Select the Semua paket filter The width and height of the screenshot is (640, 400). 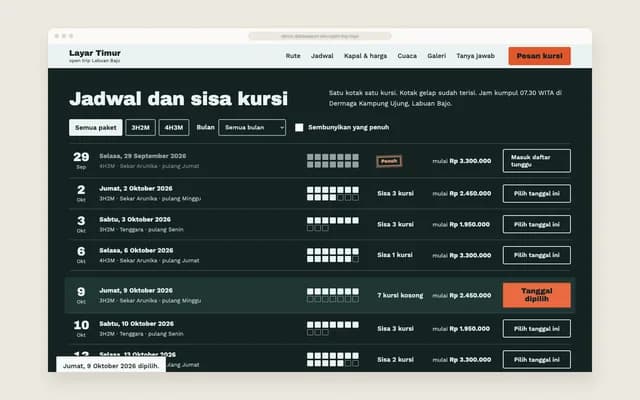[x=96, y=128]
